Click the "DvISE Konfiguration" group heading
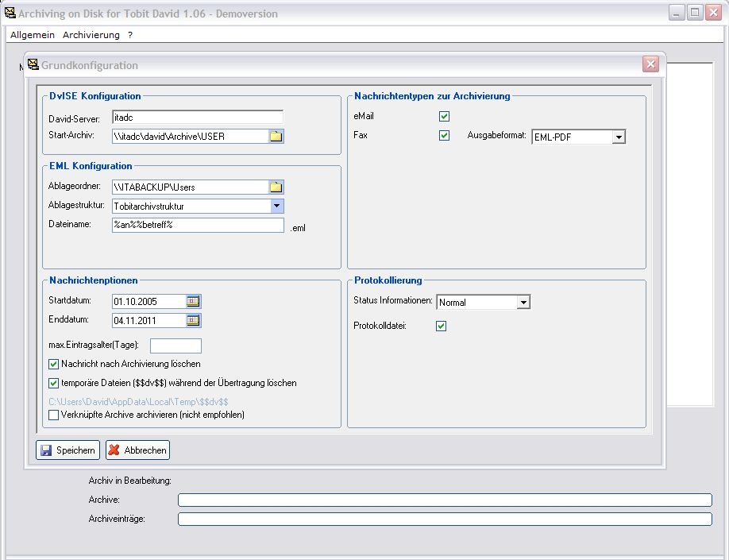729x560 pixels. [x=94, y=96]
